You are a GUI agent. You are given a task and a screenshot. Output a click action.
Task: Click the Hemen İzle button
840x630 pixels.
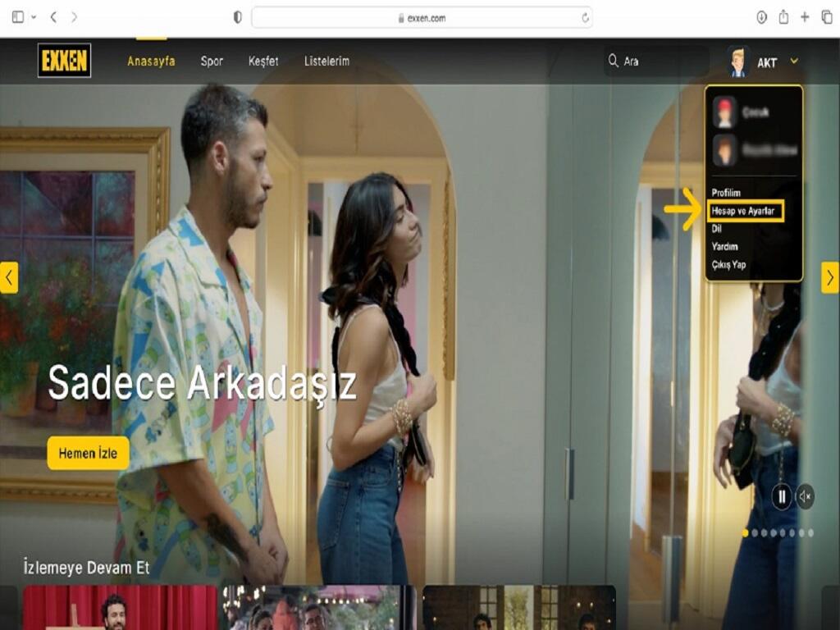[x=89, y=453]
